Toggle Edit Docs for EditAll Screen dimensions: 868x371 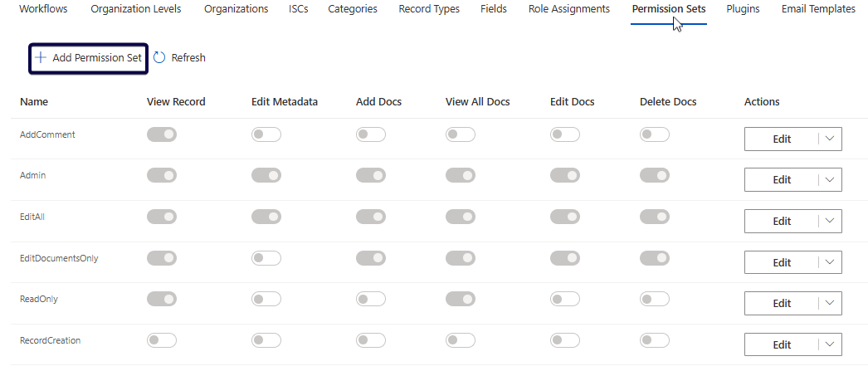(x=565, y=217)
